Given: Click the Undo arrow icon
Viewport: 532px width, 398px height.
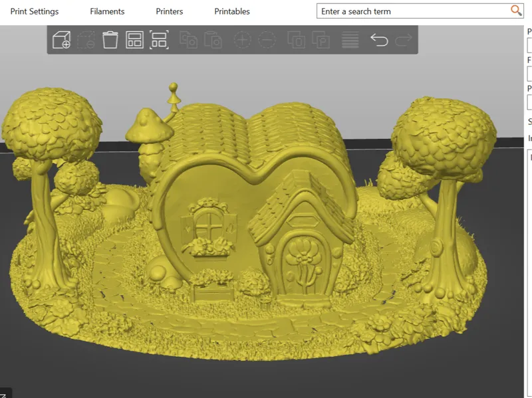Looking at the screenshot, I should tap(379, 40).
